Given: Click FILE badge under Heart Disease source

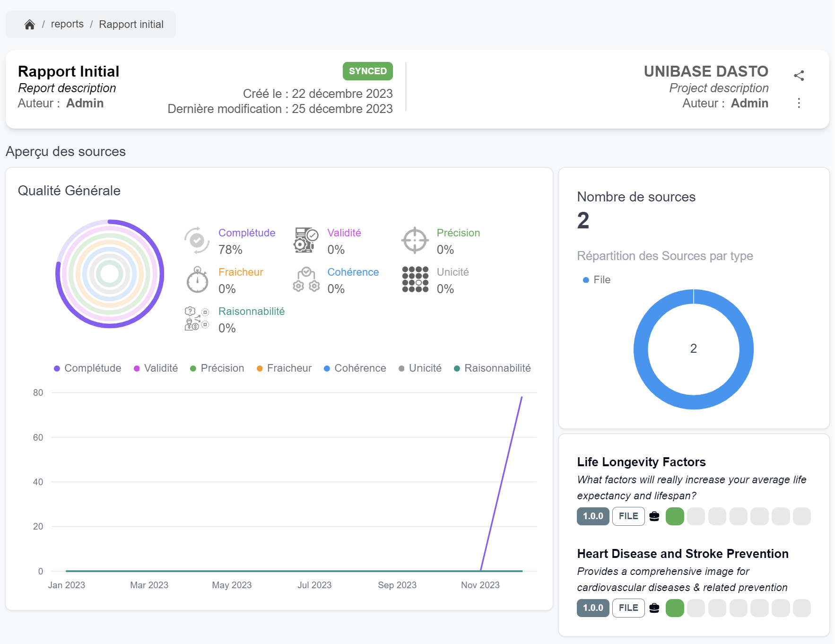Looking at the screenshot, I should pos(628,608).
